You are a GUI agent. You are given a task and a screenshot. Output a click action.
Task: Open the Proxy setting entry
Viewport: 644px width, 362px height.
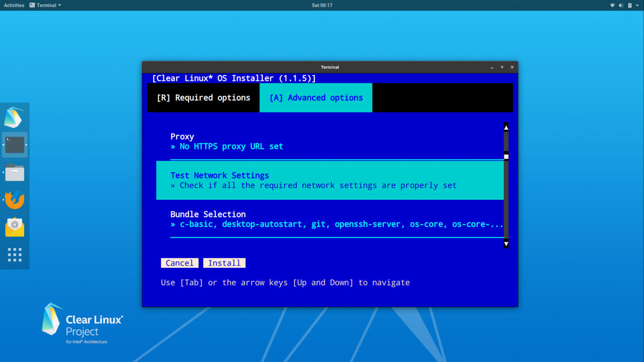click(330, 141)
